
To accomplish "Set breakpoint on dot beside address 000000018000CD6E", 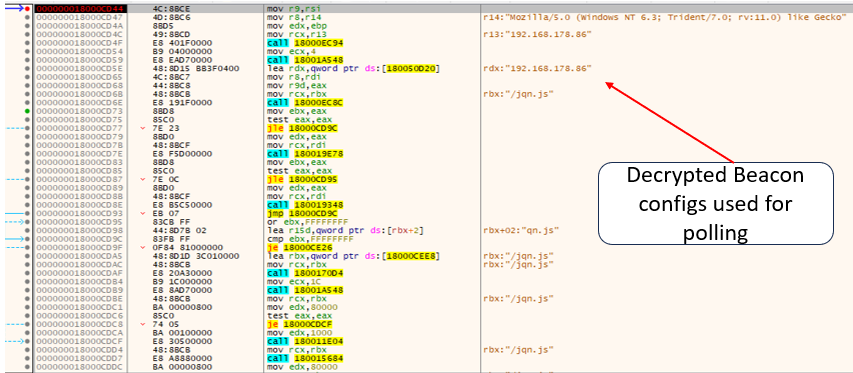I will pos(27,102).
